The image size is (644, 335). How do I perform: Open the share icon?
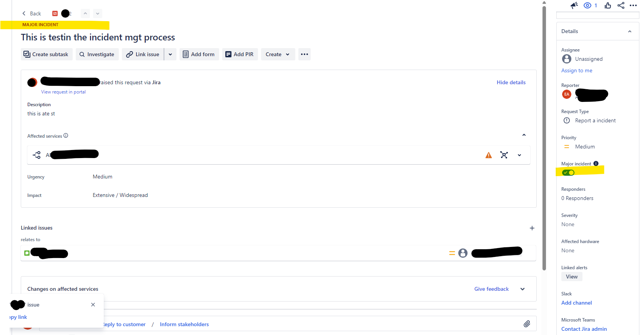621,5
